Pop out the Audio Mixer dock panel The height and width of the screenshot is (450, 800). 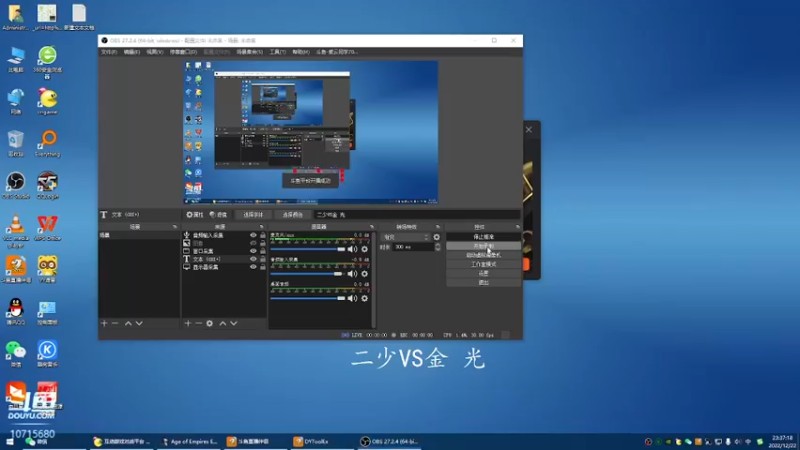tap(371, 227)
